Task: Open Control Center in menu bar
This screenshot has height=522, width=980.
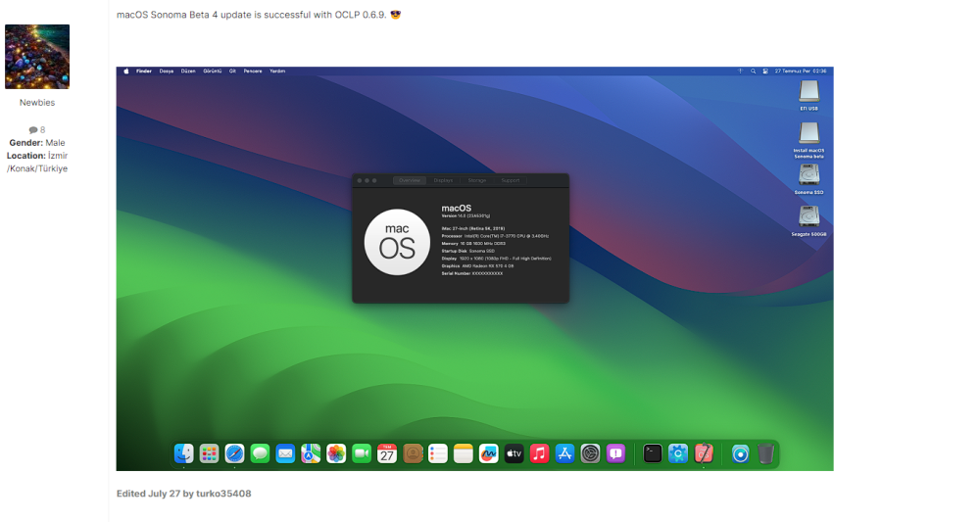Action: pos(765,71)
